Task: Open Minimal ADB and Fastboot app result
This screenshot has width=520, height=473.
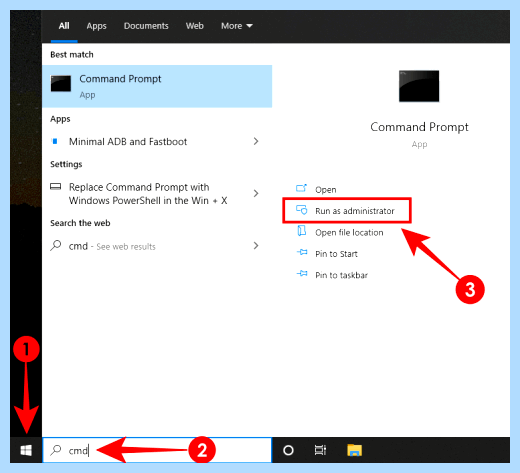Action: [157, 141]
